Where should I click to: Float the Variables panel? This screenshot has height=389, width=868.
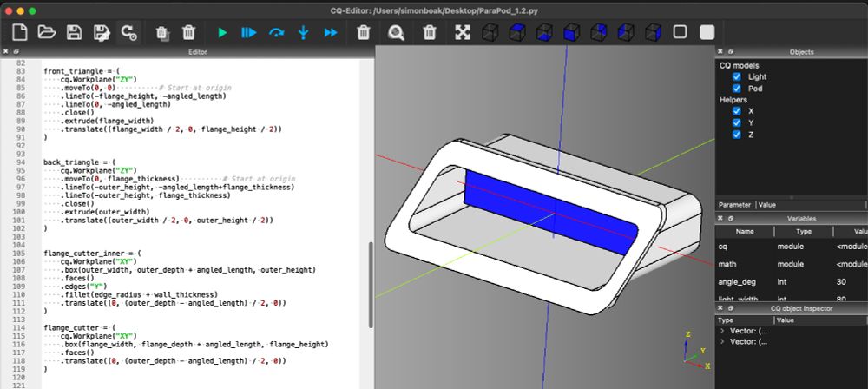pyautogui.click(x=730, y=218)
